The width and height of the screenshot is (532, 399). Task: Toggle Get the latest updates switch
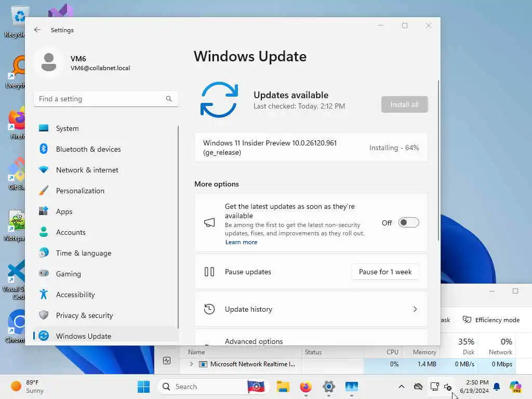click(408, 222)
